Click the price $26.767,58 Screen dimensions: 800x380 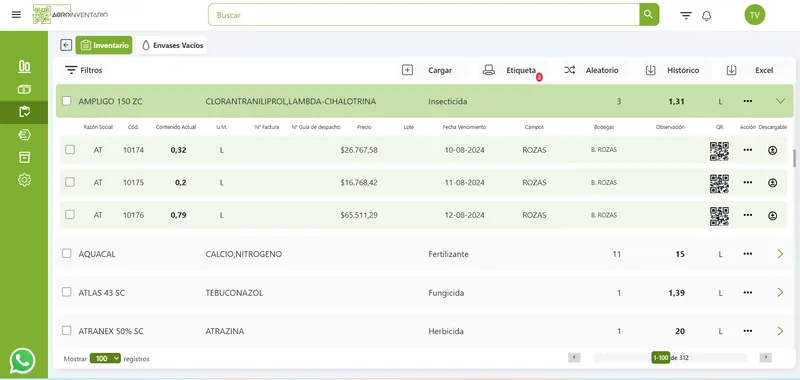(359, 150)
